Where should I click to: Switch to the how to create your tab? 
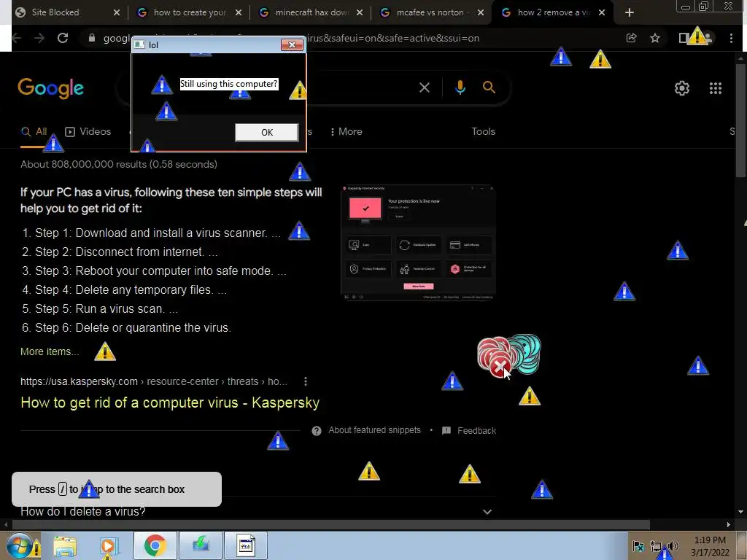tap(190, 12)
